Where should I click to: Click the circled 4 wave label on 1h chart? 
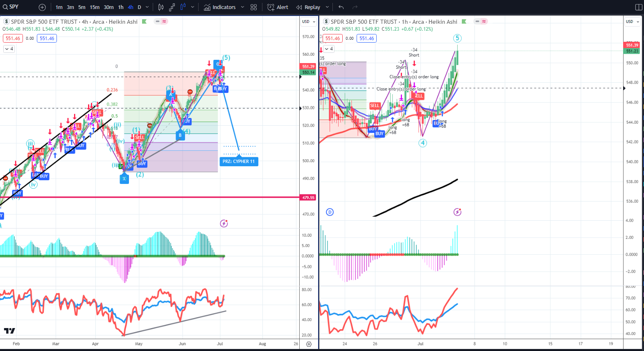click(x=423, y=143)
